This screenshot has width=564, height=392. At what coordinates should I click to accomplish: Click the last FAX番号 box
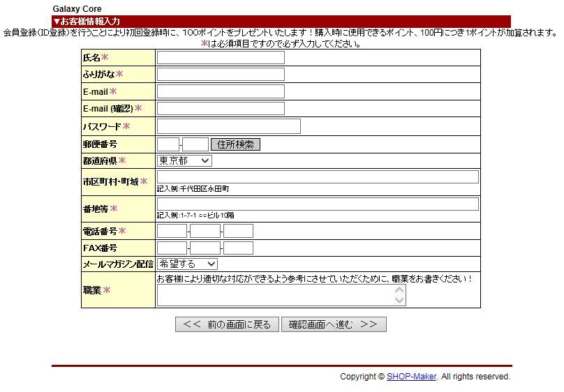pos(238,248)
